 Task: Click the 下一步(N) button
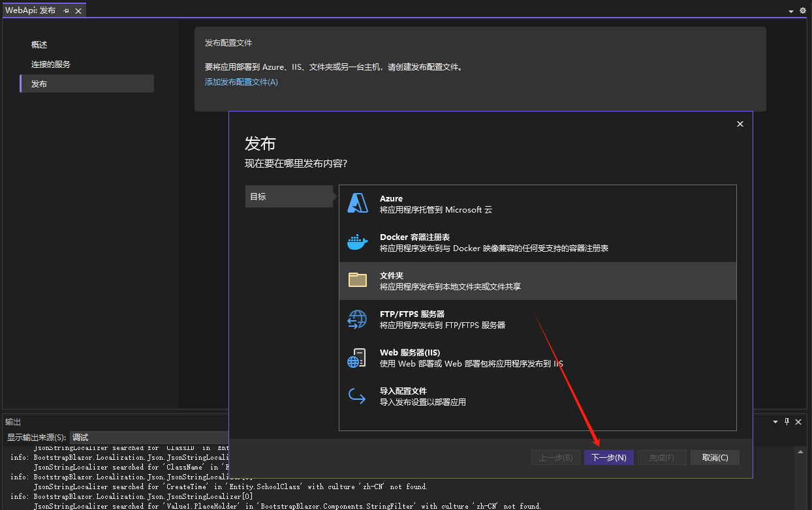(608, 457)
